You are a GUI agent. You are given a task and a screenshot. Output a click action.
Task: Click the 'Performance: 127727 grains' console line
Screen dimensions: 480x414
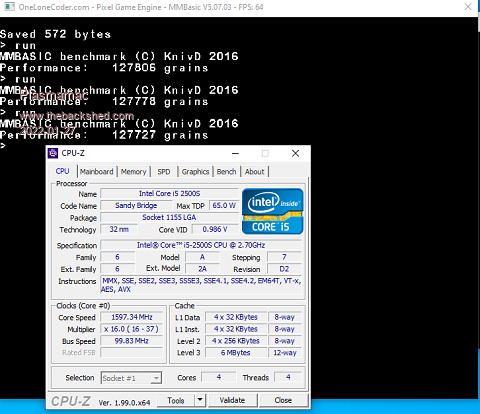(x=104, y=135)
